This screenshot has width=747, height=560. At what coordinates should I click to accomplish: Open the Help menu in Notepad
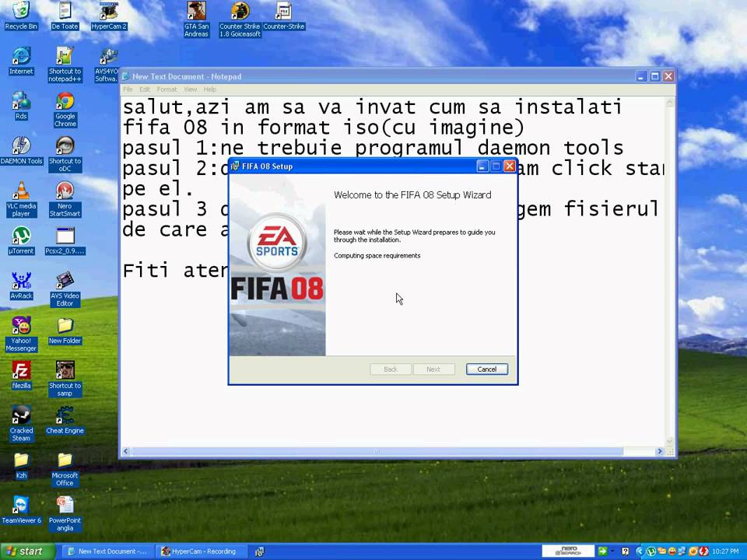click(x=210, y=89)
